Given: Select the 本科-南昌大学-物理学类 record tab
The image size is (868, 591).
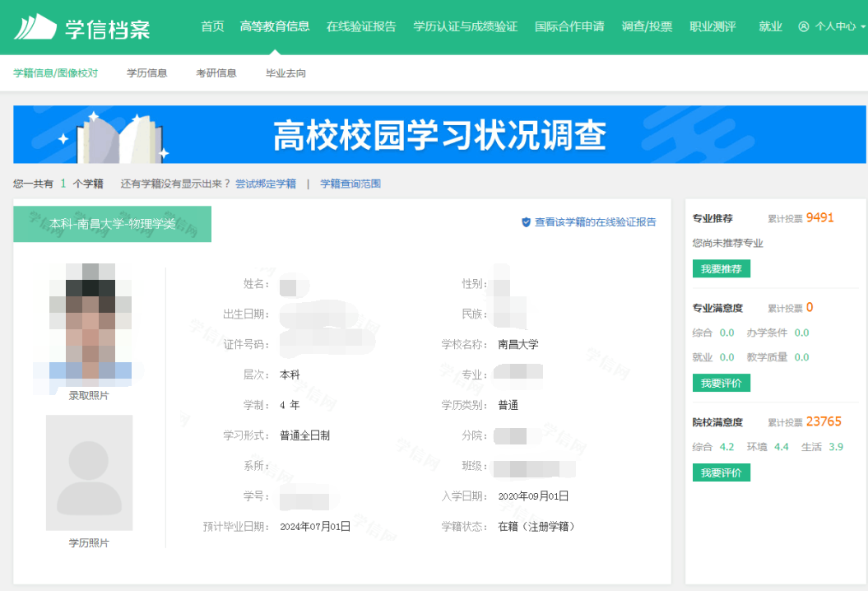Looking at the screenshot, I should (x=112, y=224).
